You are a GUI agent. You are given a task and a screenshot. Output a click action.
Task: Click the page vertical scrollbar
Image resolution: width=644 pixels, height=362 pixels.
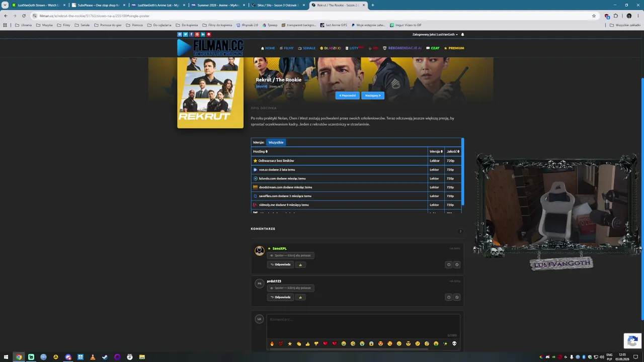(x=642, y=199)
